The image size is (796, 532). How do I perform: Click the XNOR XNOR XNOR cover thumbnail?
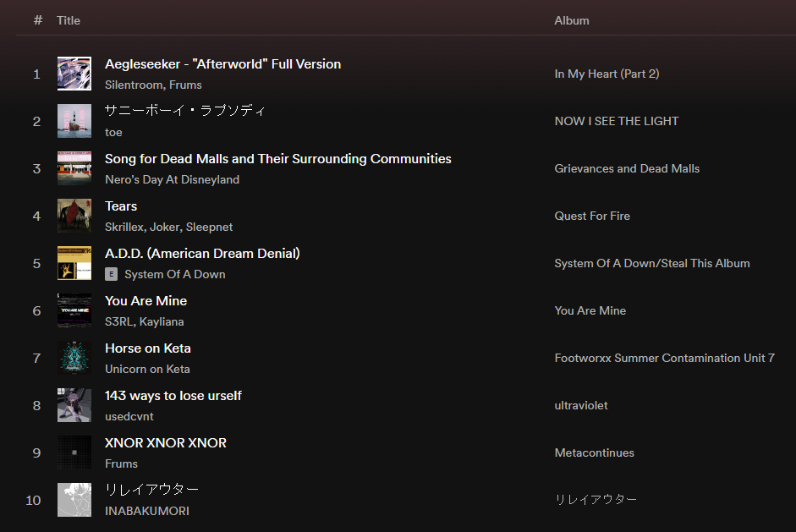click(74, 452)
